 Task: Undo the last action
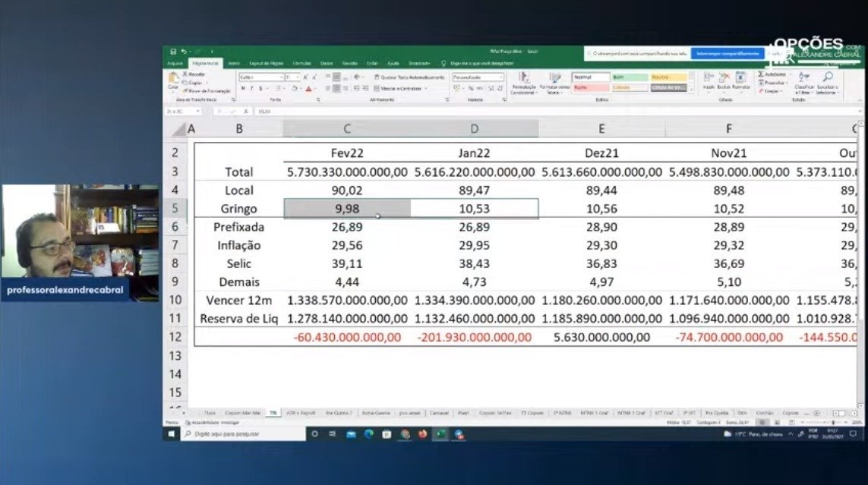(x=183, y=52)
